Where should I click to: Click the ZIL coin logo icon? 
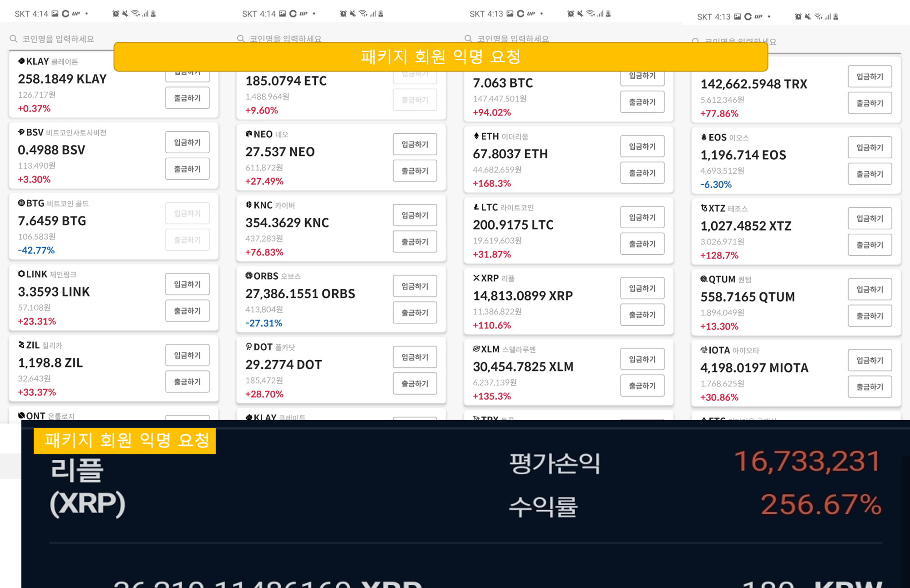[x=21, y=345]
